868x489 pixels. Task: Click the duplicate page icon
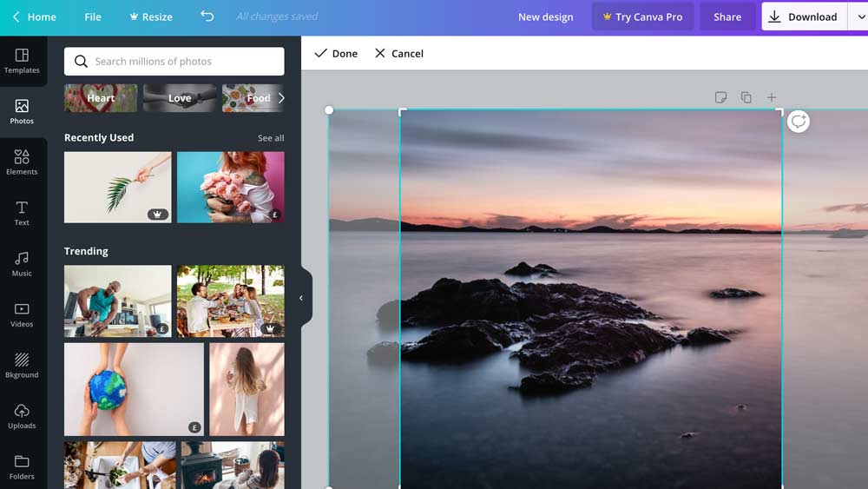746,97
